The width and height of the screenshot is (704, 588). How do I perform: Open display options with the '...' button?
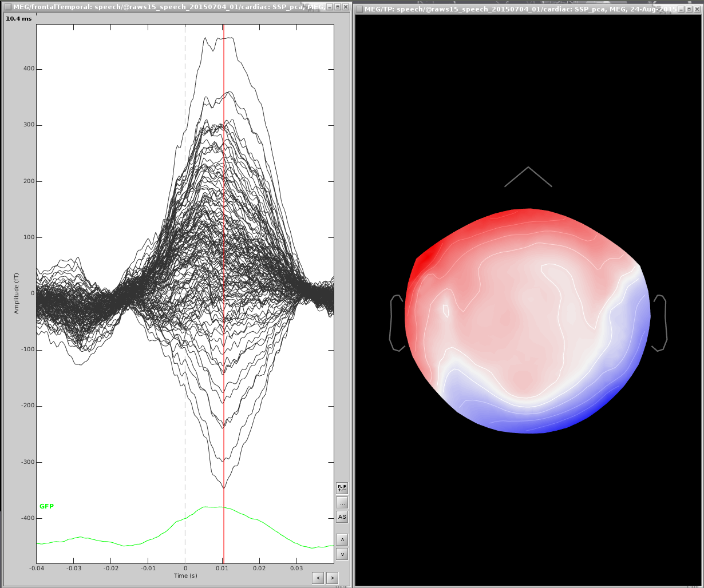342,503
